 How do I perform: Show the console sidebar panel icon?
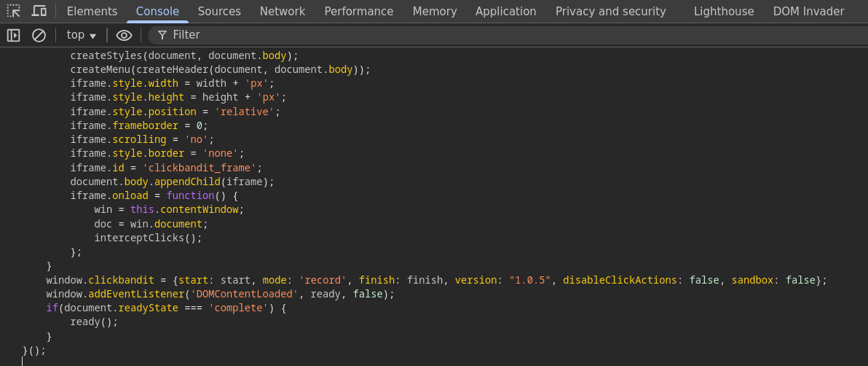pyautogui.click(x=13, y=36)
